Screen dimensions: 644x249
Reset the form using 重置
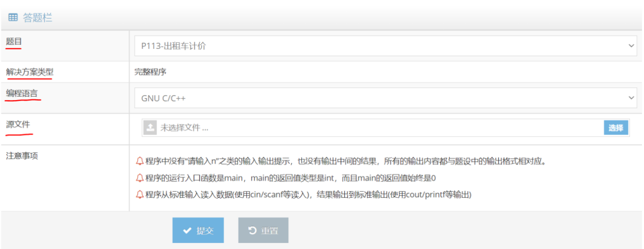coord(263,231)
